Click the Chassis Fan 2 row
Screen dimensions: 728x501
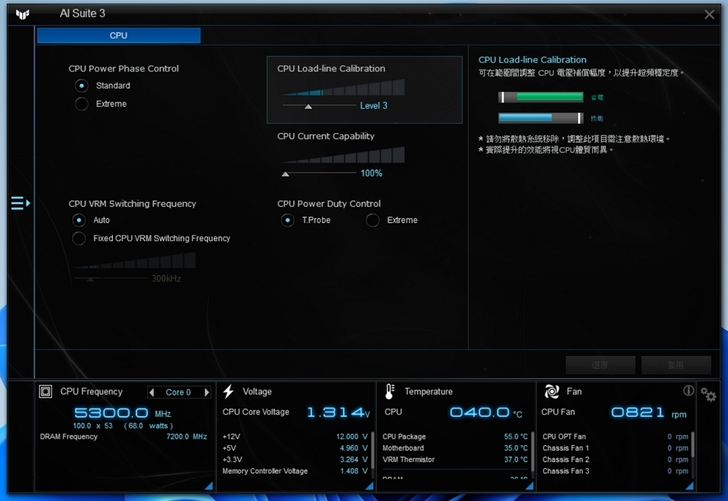pos(615,460)
